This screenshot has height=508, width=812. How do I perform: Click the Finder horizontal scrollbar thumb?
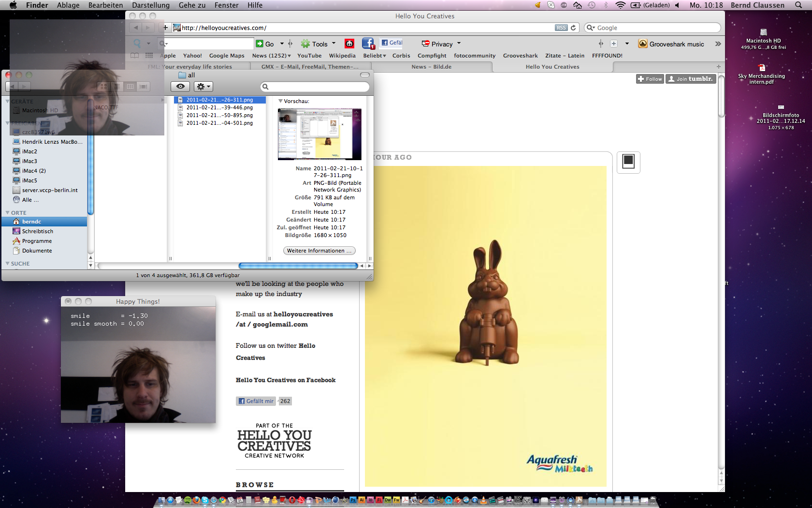298,266
